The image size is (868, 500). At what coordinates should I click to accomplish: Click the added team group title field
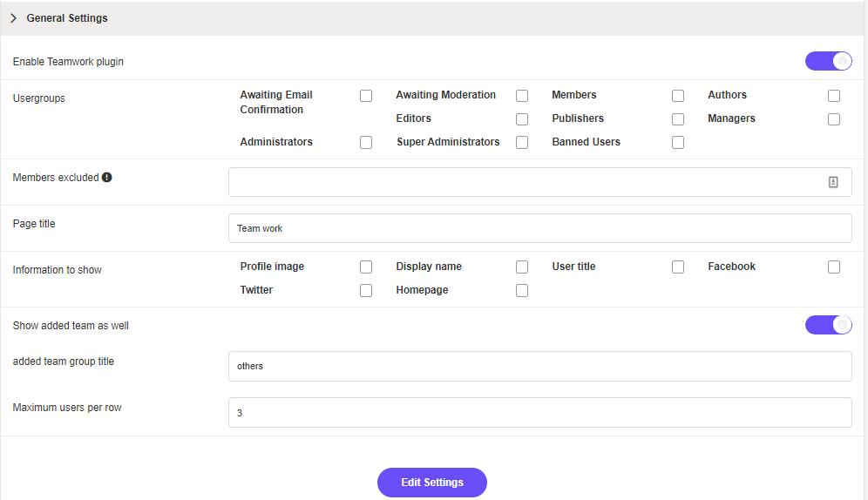[539, 367]
